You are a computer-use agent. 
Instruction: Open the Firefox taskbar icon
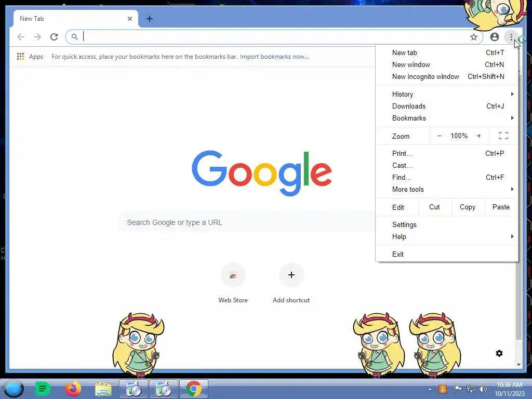pyautogui.click(x=73, y=389)
